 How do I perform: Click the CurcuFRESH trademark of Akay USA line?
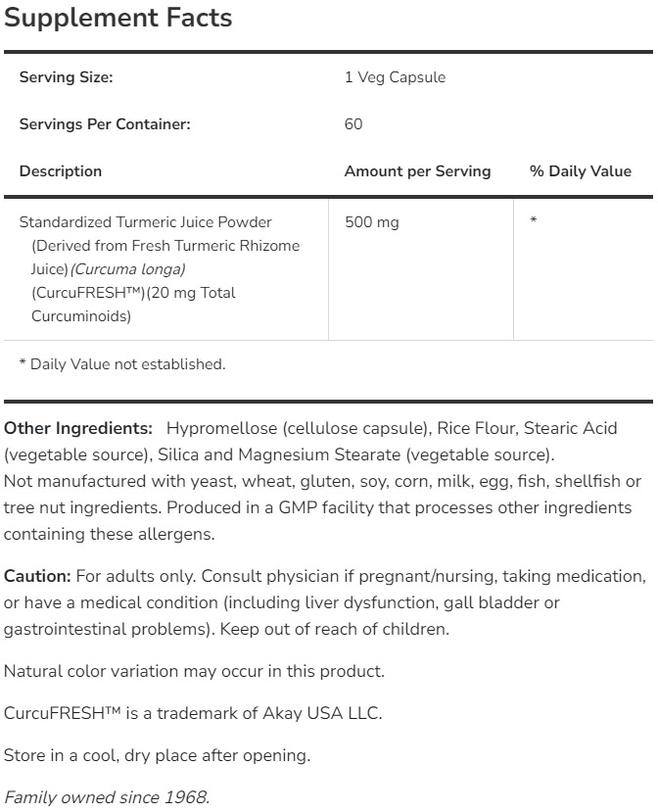point(193,713)
